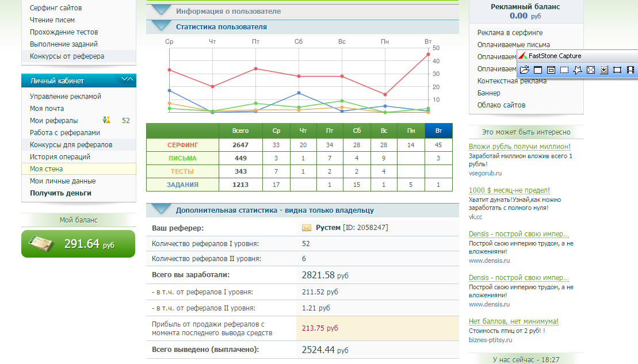The height and width of the screenshot is (364, 638).
Task: Expand Информация о пользователе section
Action: (x=161, y=11)
